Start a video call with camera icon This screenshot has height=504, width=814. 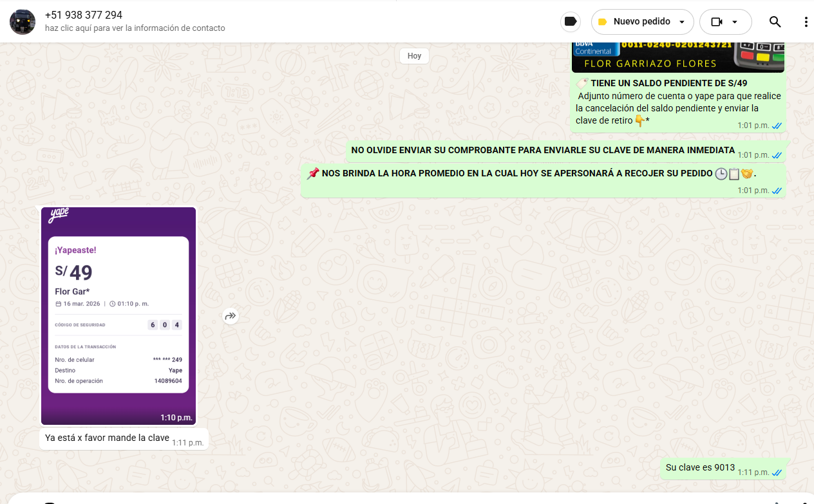click(717, 22)
